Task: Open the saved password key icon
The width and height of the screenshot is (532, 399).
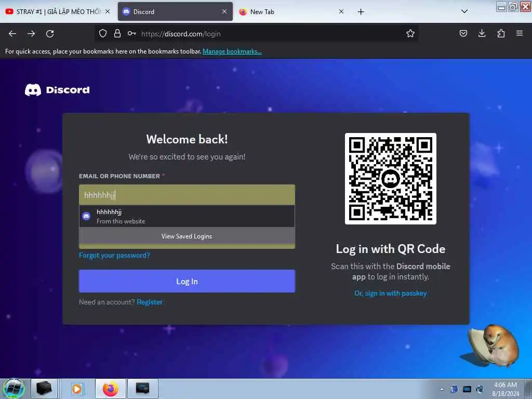Action: click(x=132, y=33)
